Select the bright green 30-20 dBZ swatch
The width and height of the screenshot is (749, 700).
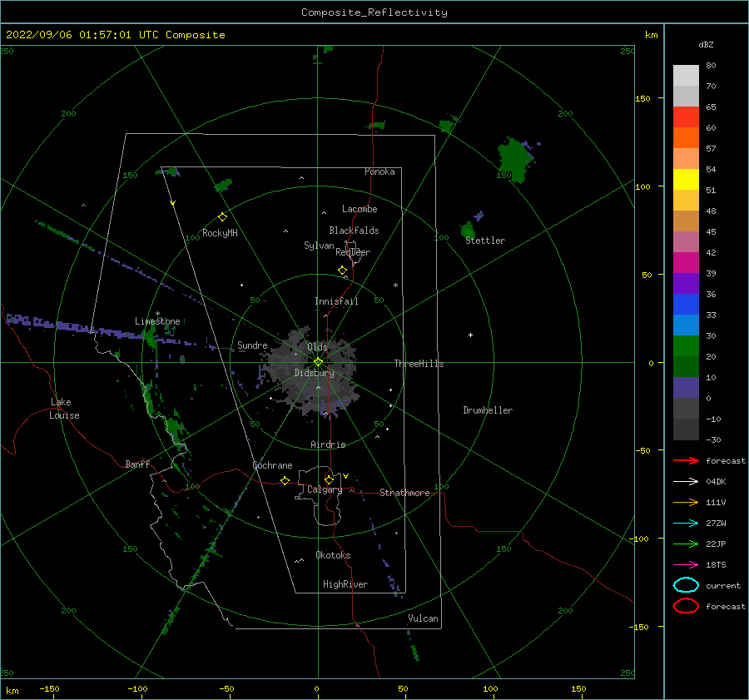[686, 346]
